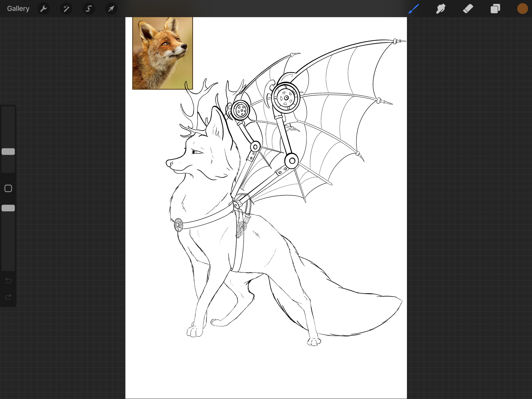Select the Smudge tool
The width and height of the screenshot is (532, 399).
click(x=441, y=9)
